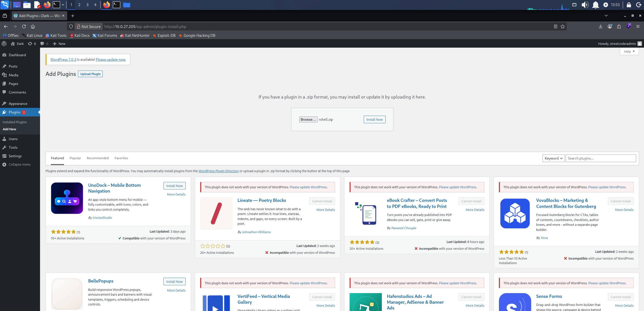
Task: Open the Firefox account icon
Action: pyautogui.click(x=610, y=26)
